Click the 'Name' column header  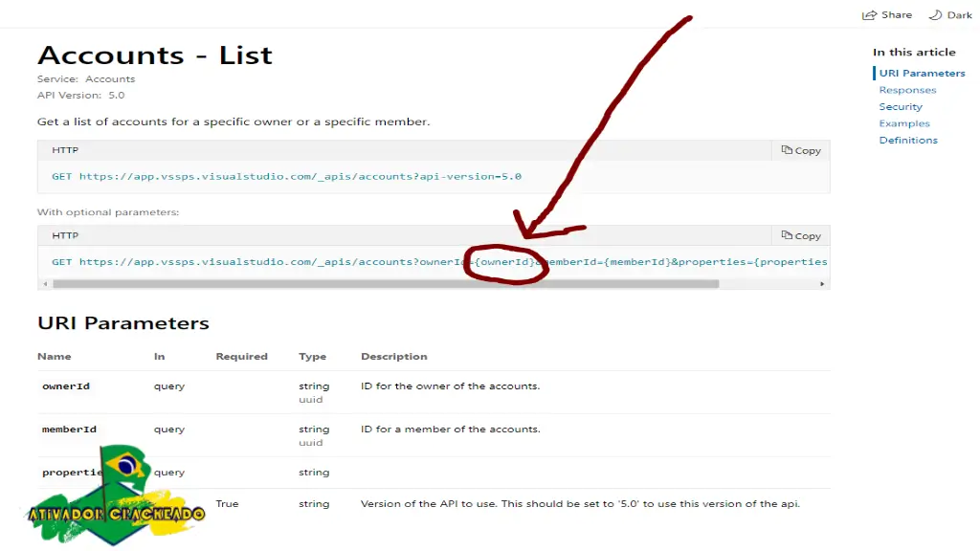pyautogui.click(x=54, y=357)
